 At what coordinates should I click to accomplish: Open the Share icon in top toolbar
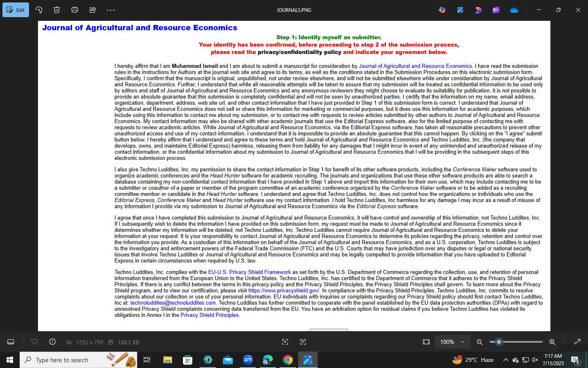[93, 10]
